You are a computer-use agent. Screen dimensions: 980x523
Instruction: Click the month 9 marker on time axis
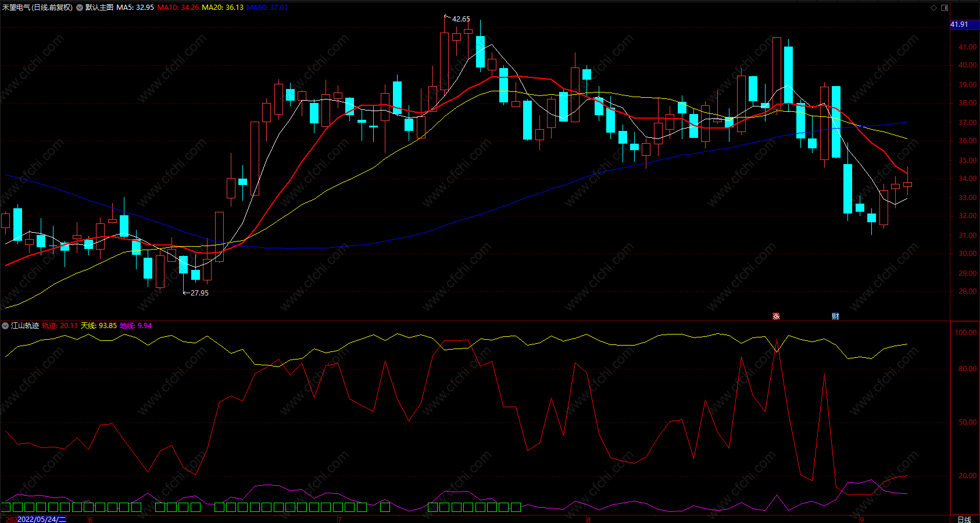861,520
